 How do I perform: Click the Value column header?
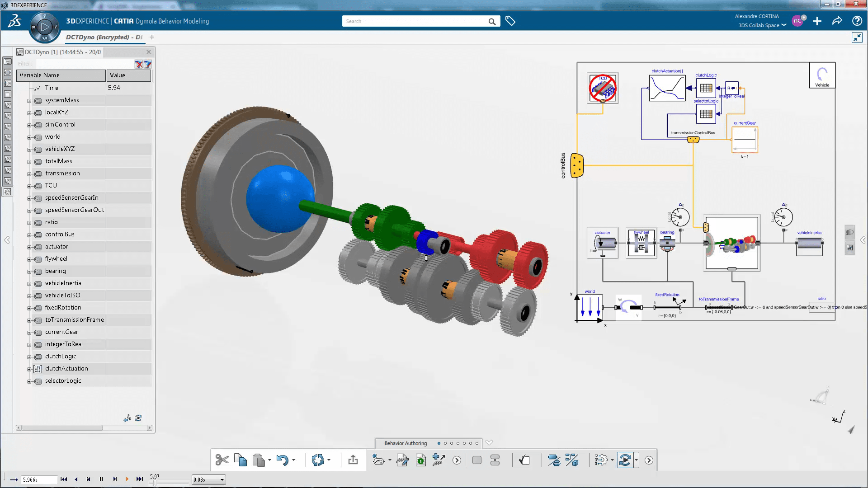point(129,75)
